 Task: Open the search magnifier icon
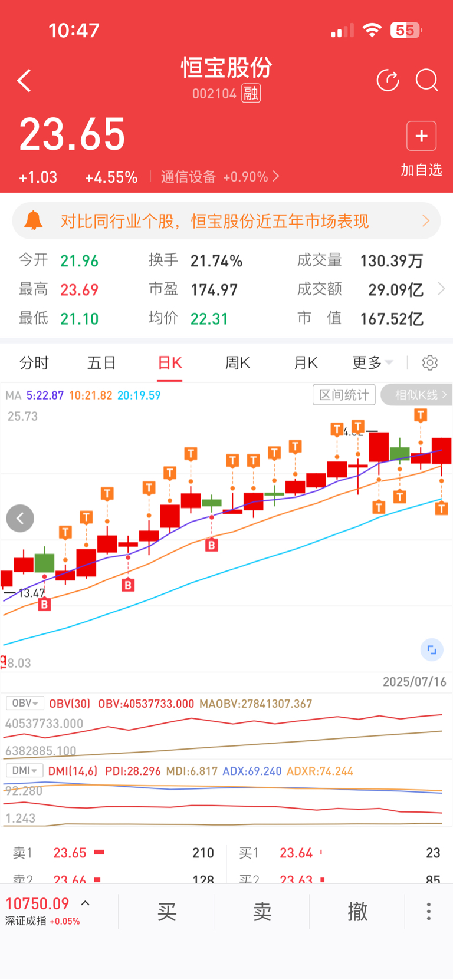tap(427, 80)
